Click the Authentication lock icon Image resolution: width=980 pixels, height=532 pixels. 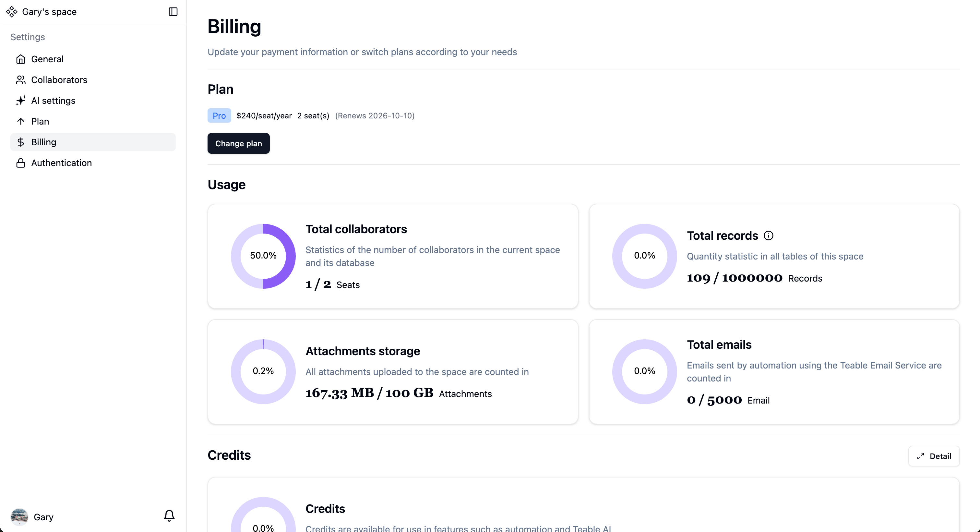[20, 163]
